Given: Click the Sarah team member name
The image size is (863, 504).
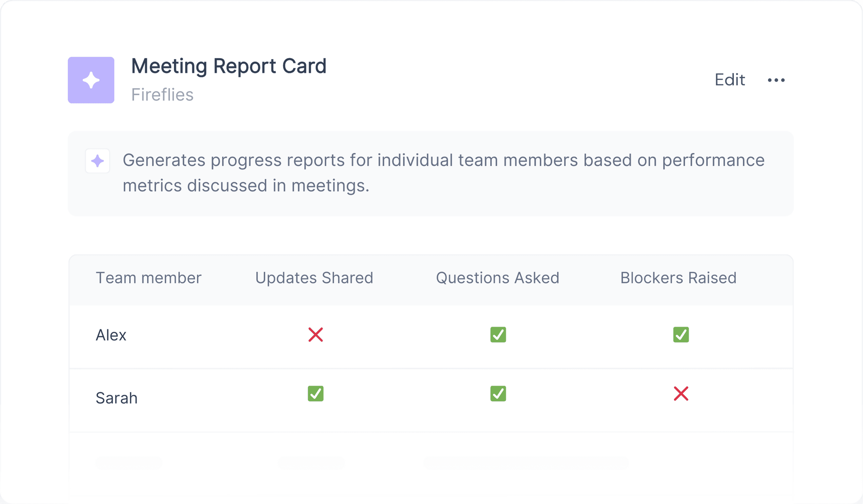Looking at the screenshot, I should 116,398.
